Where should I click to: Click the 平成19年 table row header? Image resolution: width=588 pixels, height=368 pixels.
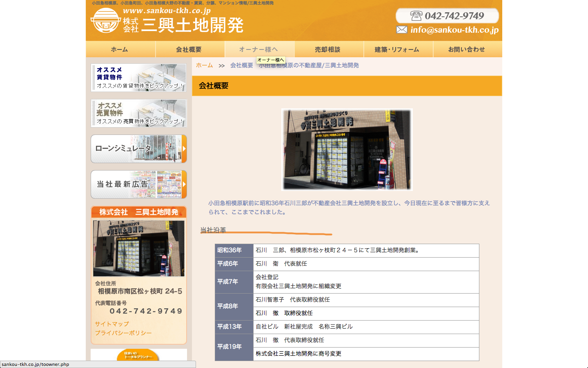point(234,347)
